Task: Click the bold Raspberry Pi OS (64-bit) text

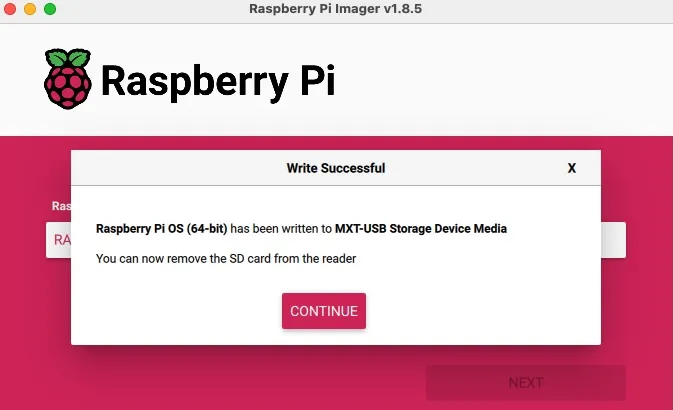Action: tap(161, 228)
